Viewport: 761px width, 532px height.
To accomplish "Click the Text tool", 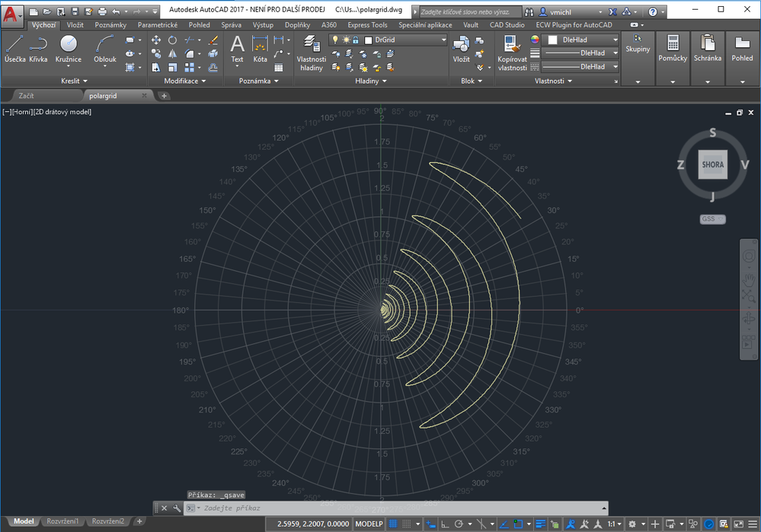I will [x=237, y=49].
